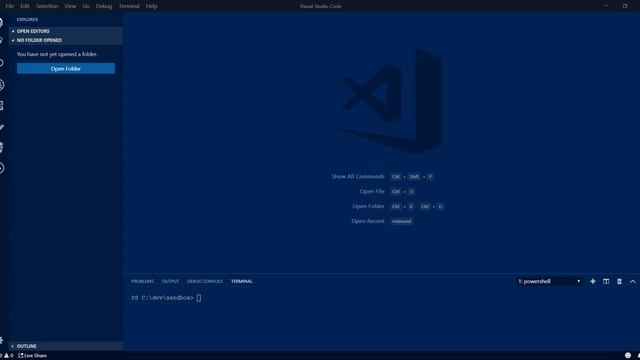This screenshot has width=640, height=360.
Task: Click the Open Recent hint label
Action: point(368,221)
